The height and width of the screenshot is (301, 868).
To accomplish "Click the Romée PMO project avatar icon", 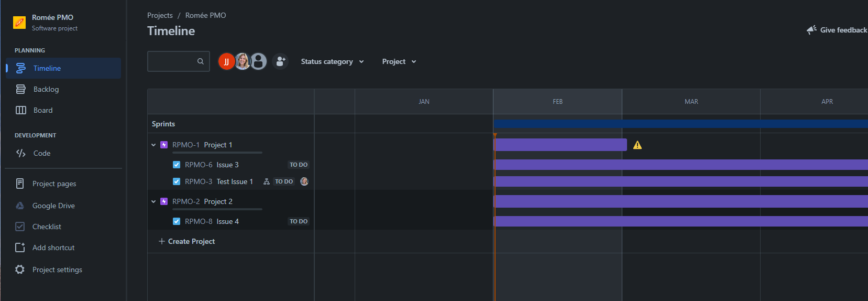I will pos(19,22).
